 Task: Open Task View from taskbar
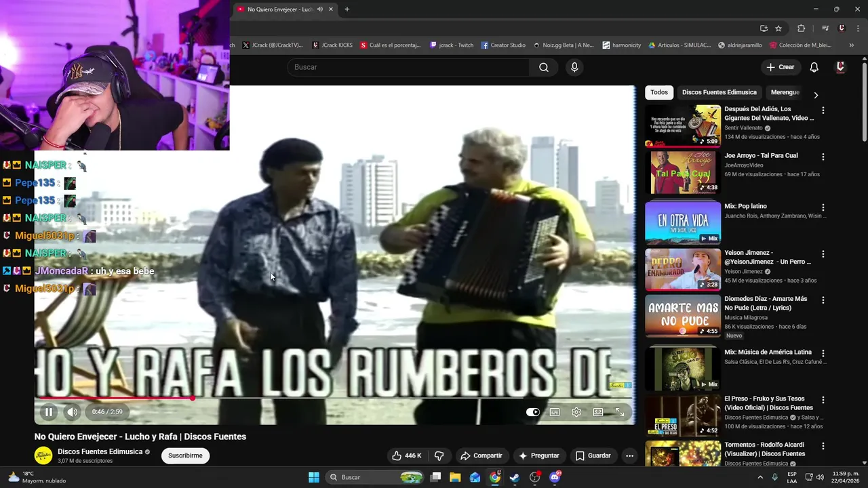point(435,477)
